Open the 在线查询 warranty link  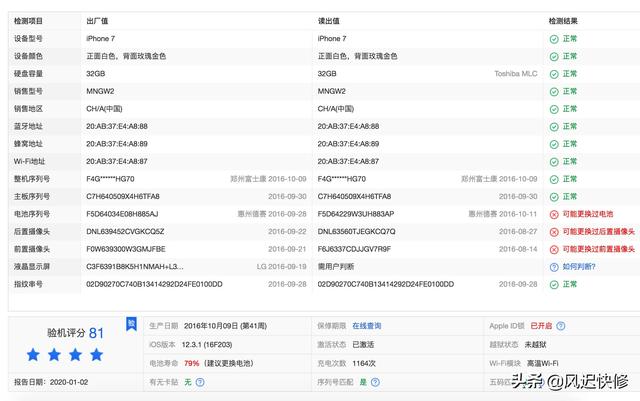point(367,326)
